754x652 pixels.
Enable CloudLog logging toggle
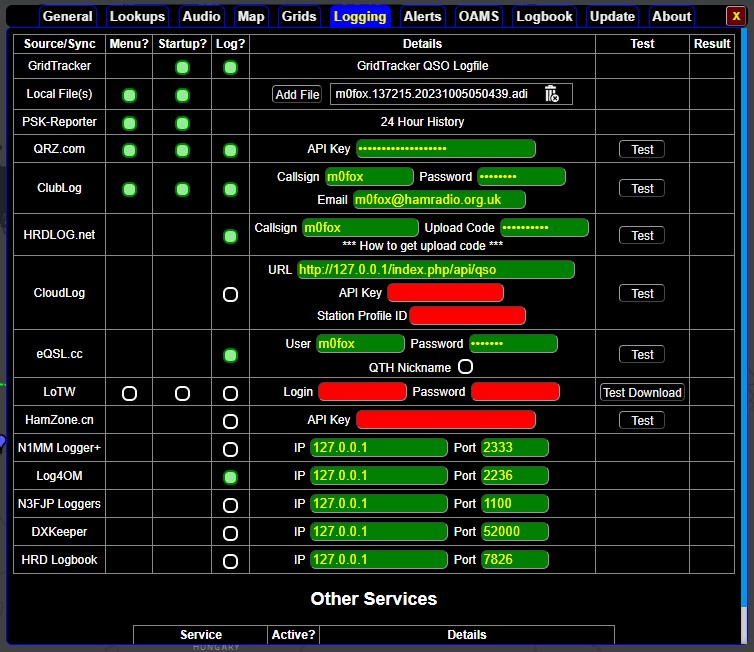coord(230,294)
